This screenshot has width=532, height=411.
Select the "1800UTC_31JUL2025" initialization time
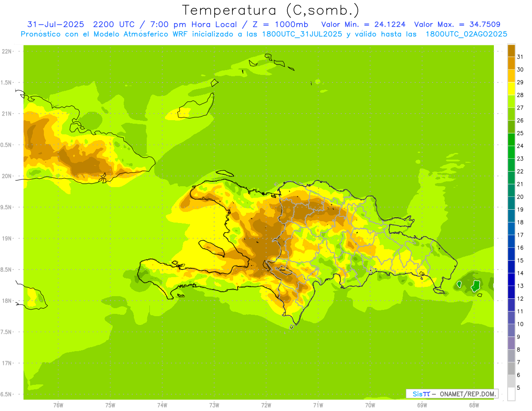coord(302,34)
